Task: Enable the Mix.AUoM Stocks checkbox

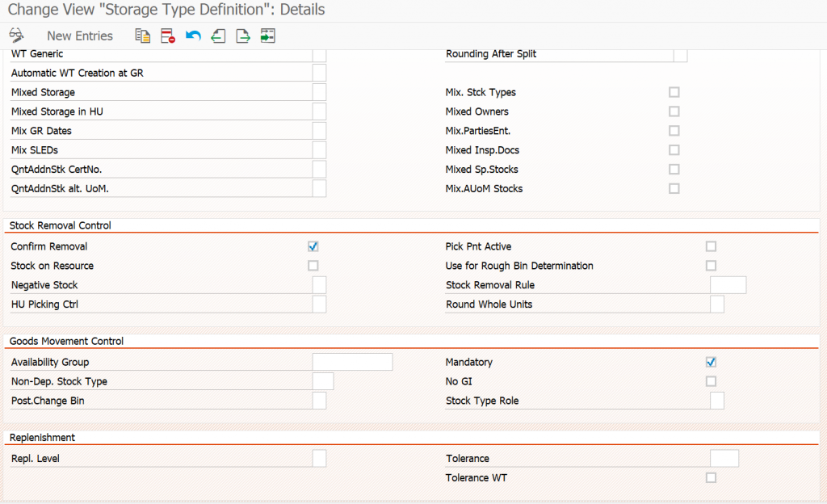Action: 674,188
